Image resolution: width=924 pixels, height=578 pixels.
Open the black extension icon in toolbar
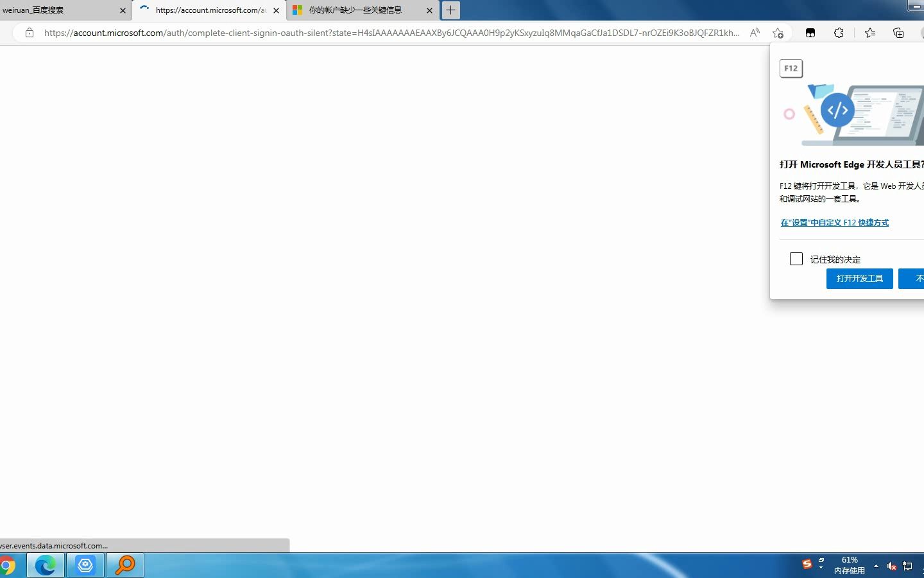(810, 33)
